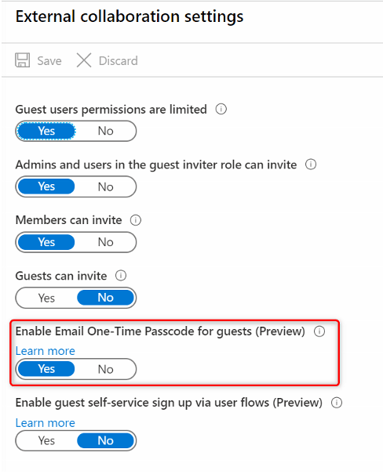View info icon for guest self-service sign up
Viewport: 383px width, 474px height.
tap(337, 403)
